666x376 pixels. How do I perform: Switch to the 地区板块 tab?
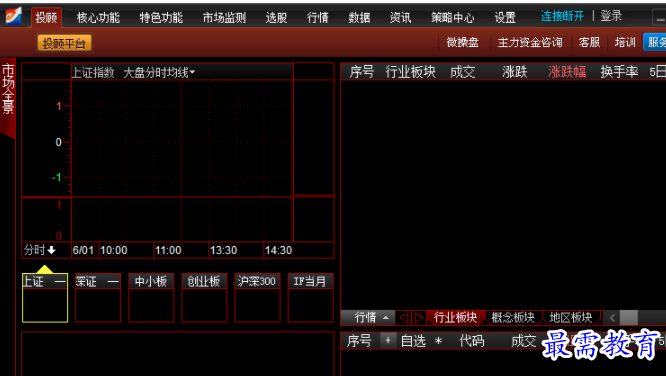point(570,317)
